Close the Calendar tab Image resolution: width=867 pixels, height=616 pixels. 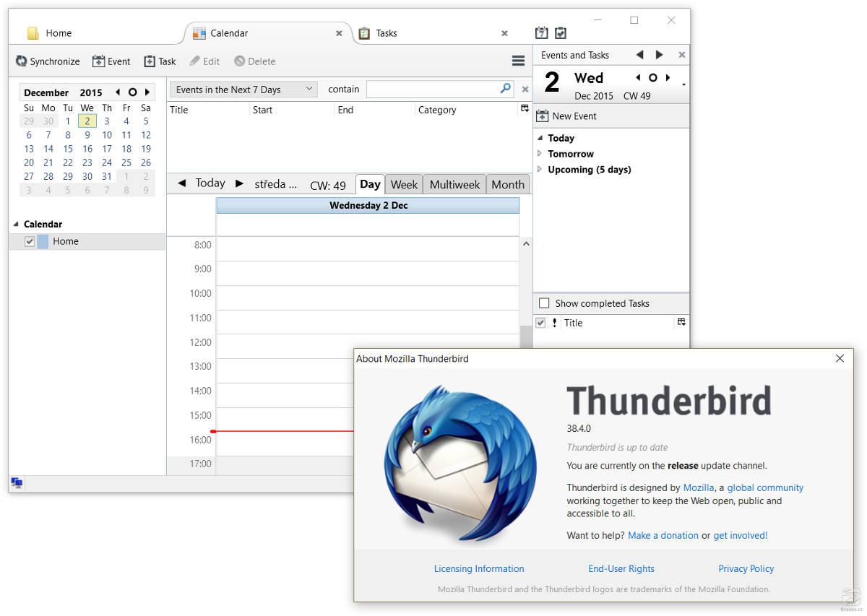(x=340, y=33)
